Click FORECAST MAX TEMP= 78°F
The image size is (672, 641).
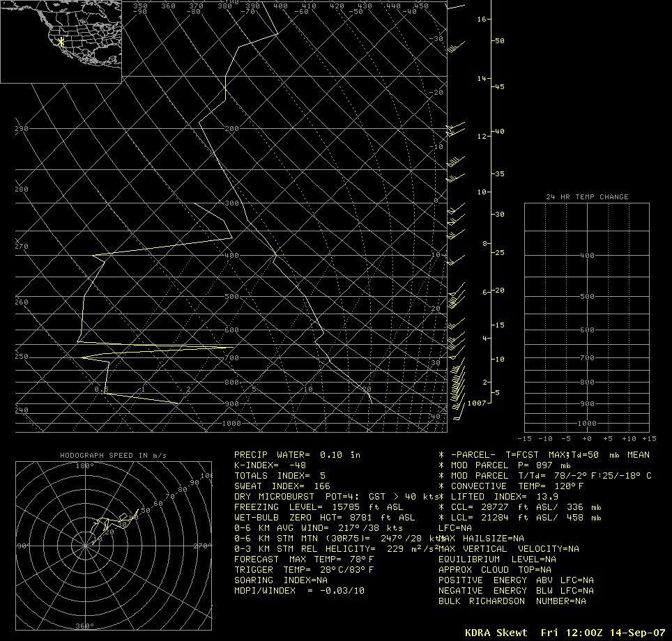pos(304,559)
